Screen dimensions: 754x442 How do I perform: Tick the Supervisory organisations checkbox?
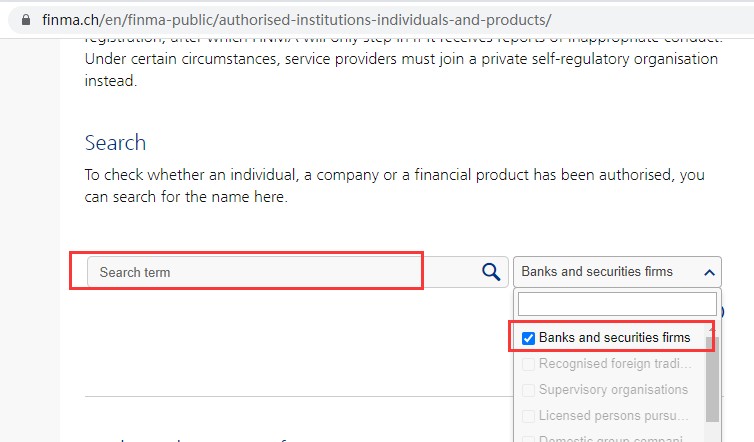click(x=529, y=390)
